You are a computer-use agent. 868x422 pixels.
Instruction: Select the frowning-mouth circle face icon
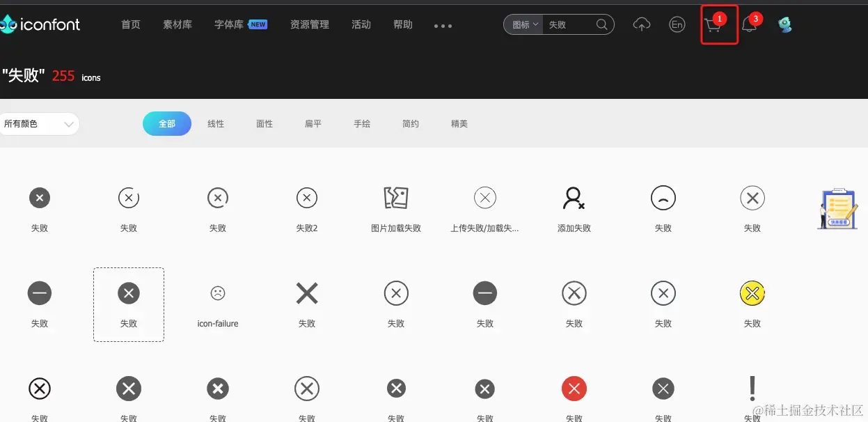point(663,198)
